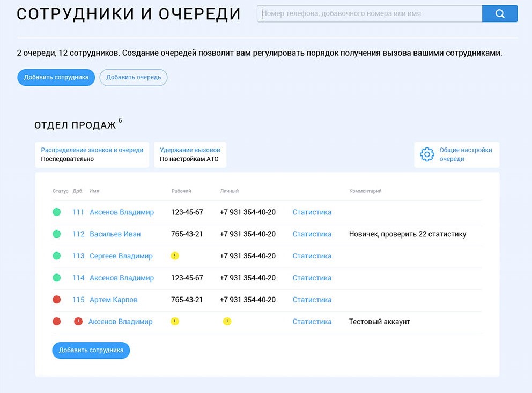Open Статистика for extension 114
The image size is (532, 393).
coord(312,278)
